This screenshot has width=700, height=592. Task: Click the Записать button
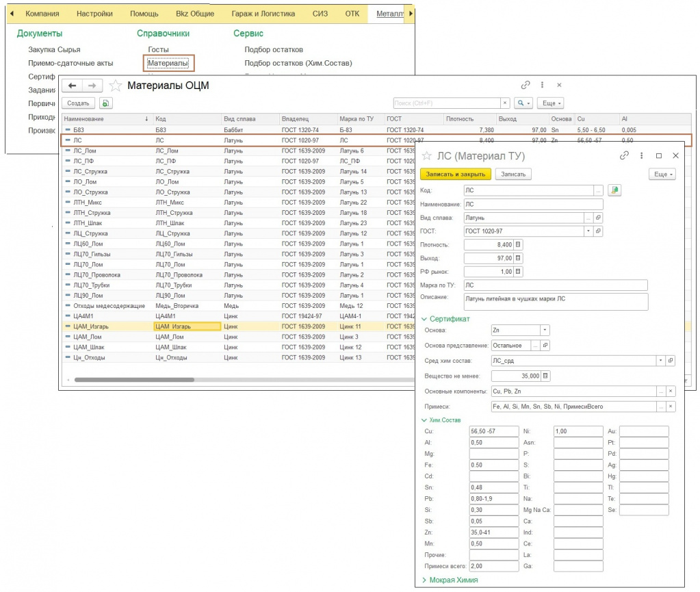coord(513,174)
